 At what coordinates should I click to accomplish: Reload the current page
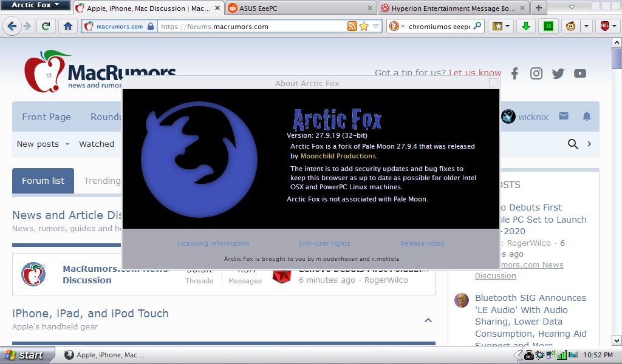[46, 27]
